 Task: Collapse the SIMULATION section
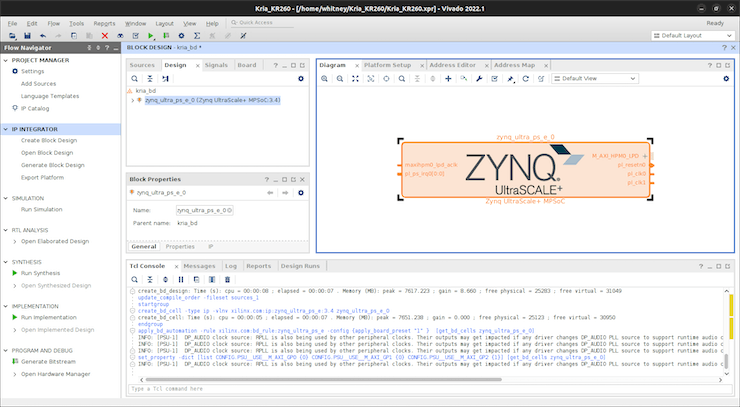click(6, 198)
